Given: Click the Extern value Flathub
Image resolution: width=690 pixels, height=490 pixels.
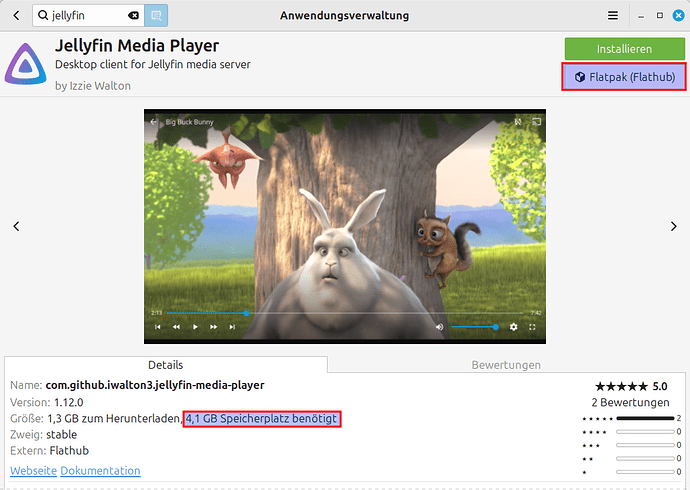Looking at the screenshot, I should tap(69, 450).
